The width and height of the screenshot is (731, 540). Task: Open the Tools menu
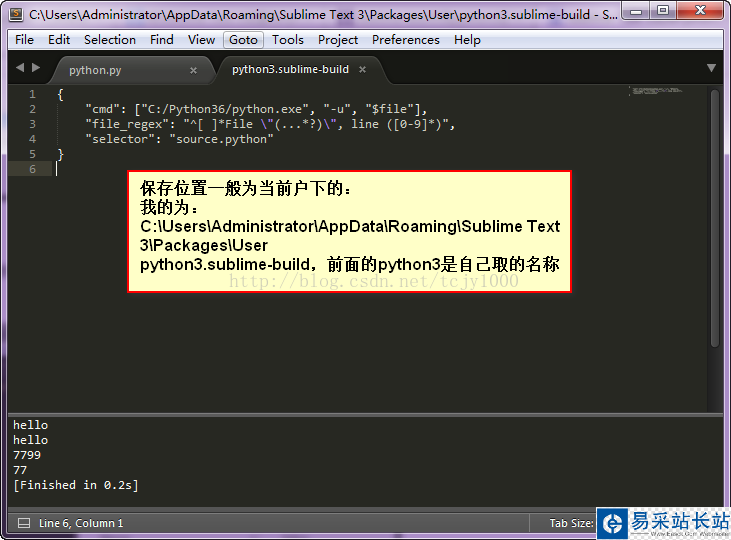[288, 40]
